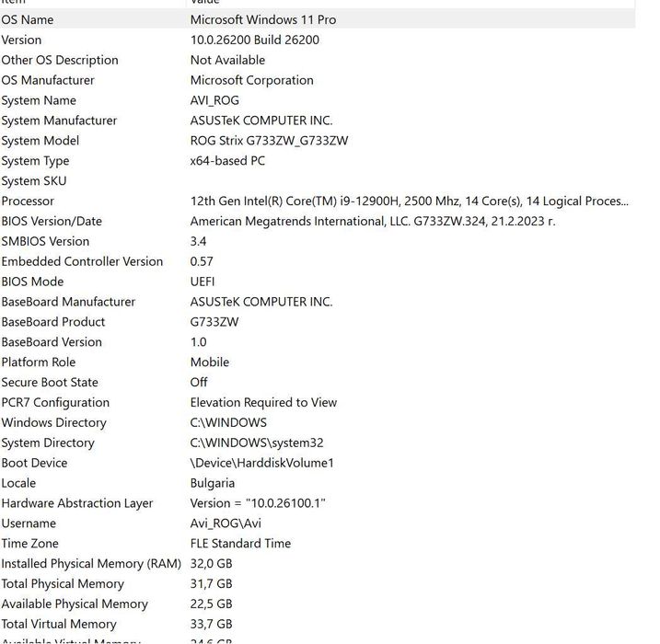660x644 pixels.
Task: Click the \Device\HarddiskVolume1 value
Action: (x=261, y=464)
